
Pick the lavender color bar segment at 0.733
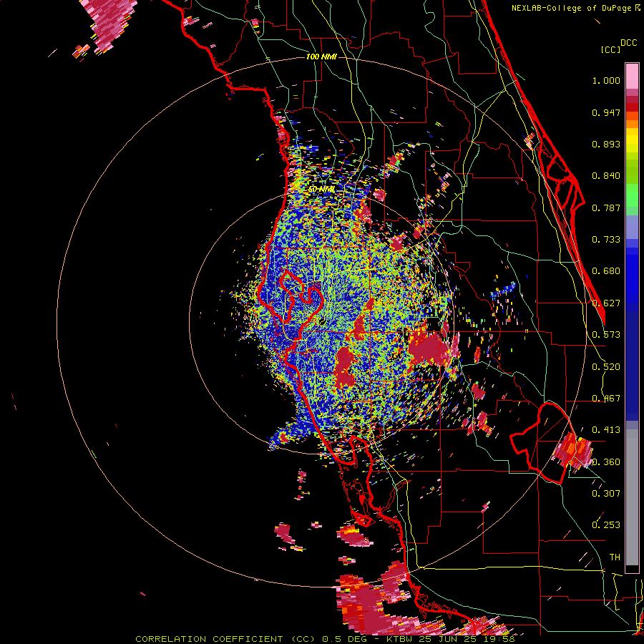632,231
